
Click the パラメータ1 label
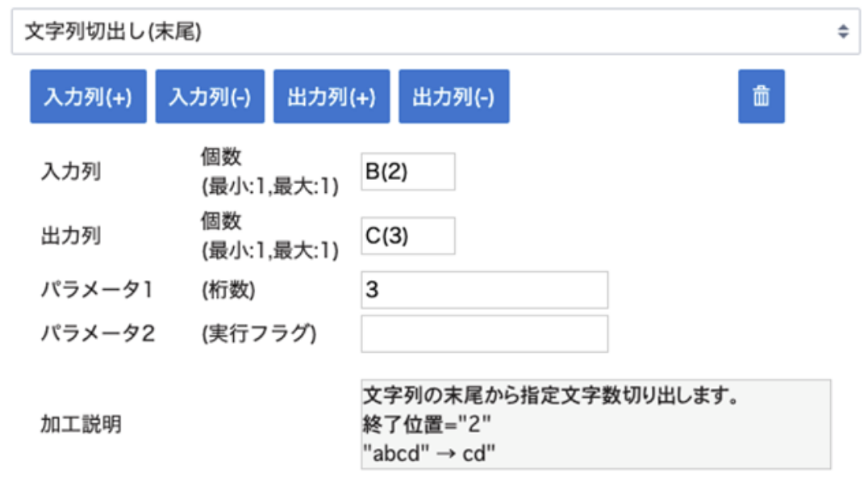(97, 289)
